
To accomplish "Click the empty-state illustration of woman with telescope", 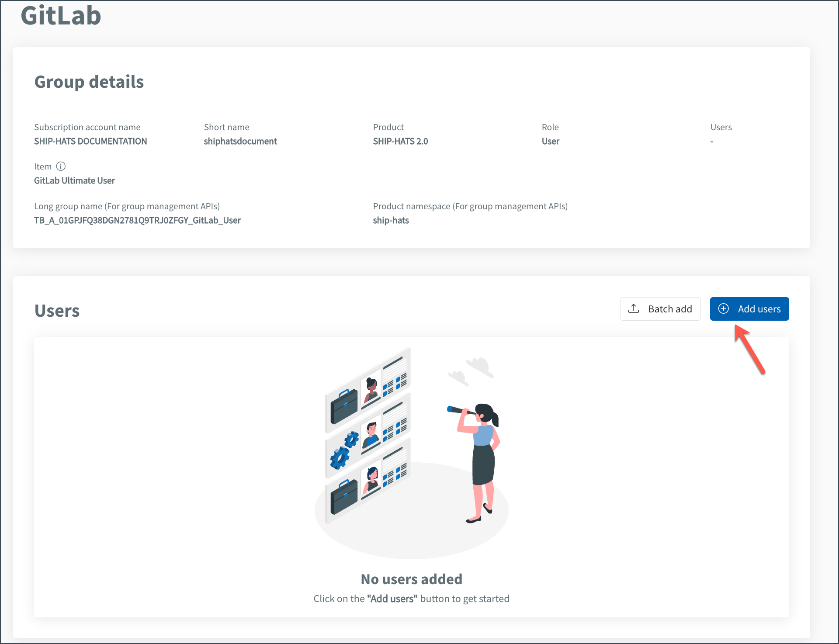I will click(411, 452).
